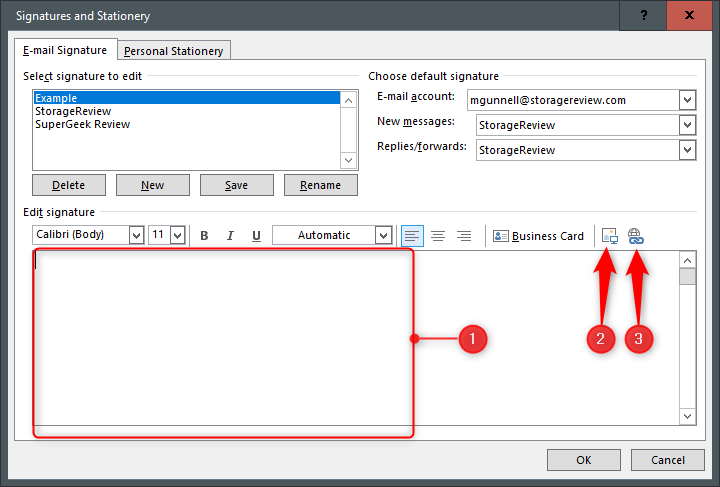Viewport: 720px width, 487px height.
Task: Open the font size 11 dropdown
Action: click(x=178, y=235)
